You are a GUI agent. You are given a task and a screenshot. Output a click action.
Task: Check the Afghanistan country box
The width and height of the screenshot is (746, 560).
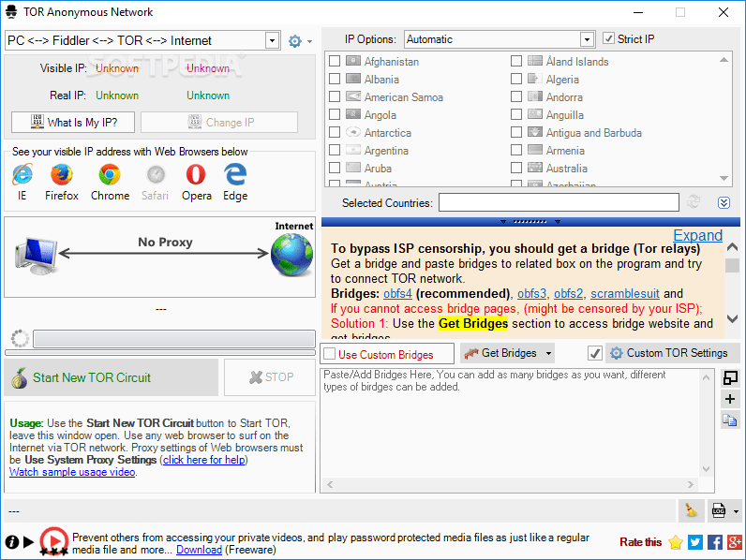click(335, 61)
